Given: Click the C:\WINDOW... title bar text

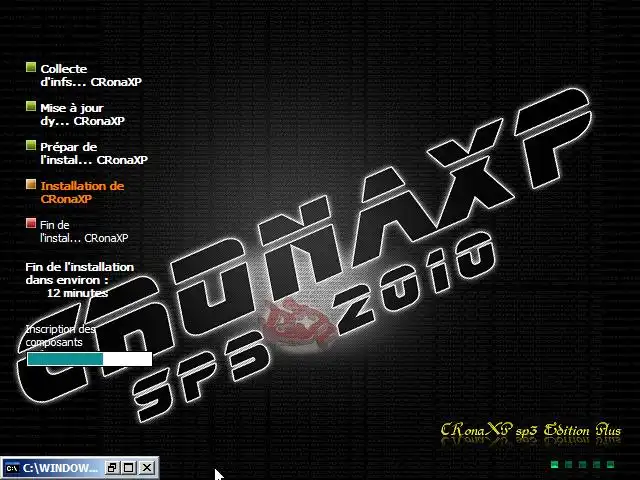Looking at the screenshot, I should coord(60,468).
